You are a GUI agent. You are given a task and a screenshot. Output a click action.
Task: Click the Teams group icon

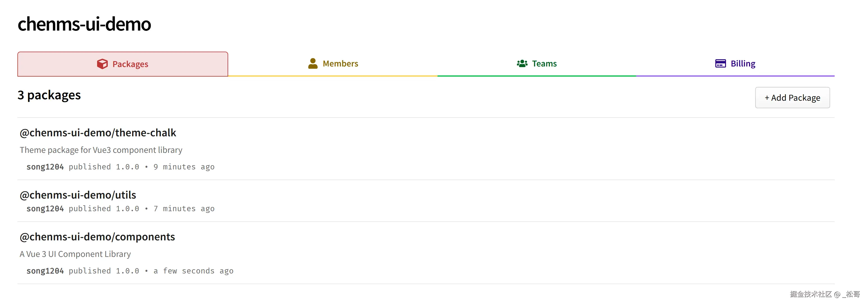(x=522, y=64)
